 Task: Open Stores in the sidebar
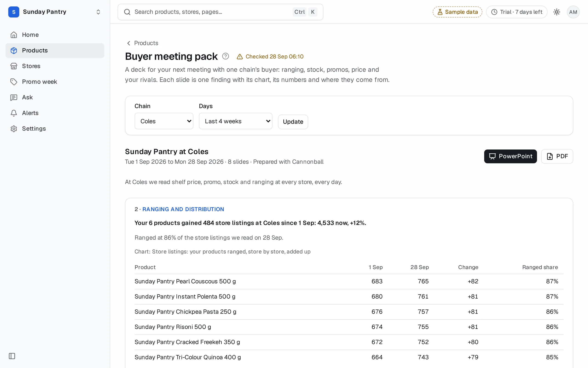[55, 66]
